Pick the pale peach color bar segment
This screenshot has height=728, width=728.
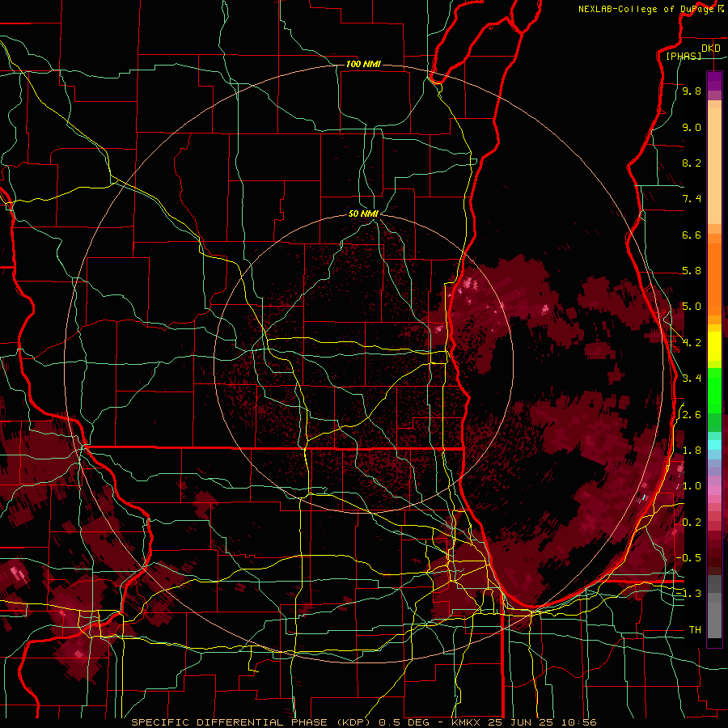click(x=714, y=166)
